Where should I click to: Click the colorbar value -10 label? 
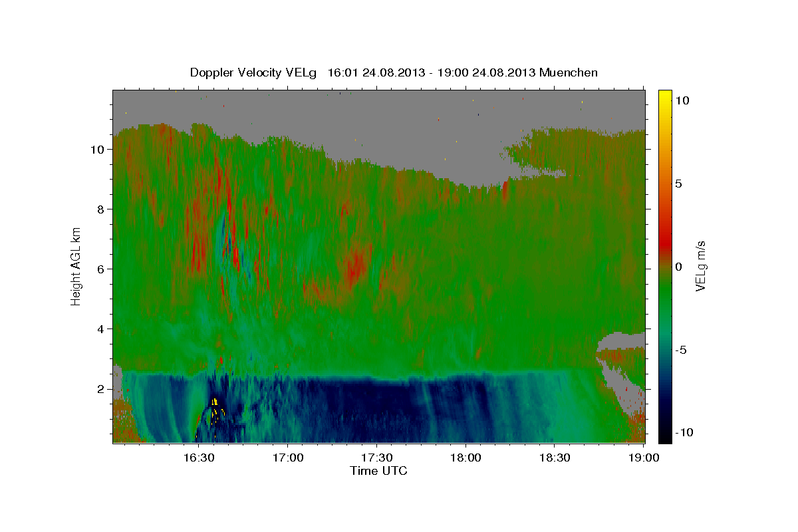pyautogui.click(x=683, y=432)
